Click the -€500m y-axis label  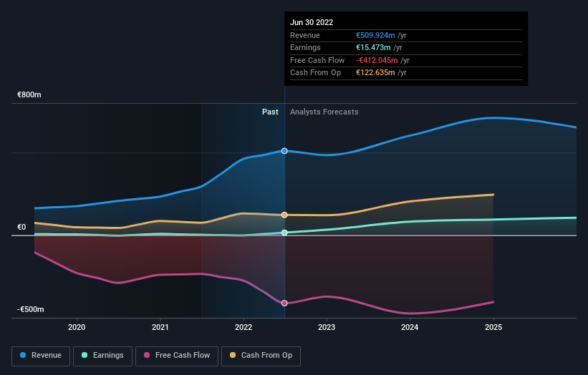(x=30, y=309)
